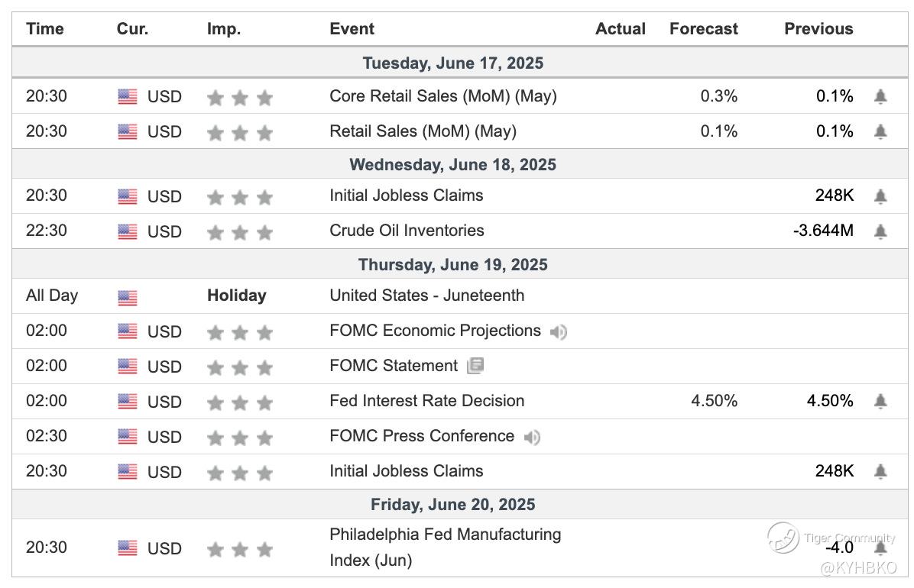Click the Tiger Community watermark logo
914x588 pixels.
pyautogui.click(x=783, y=538)
